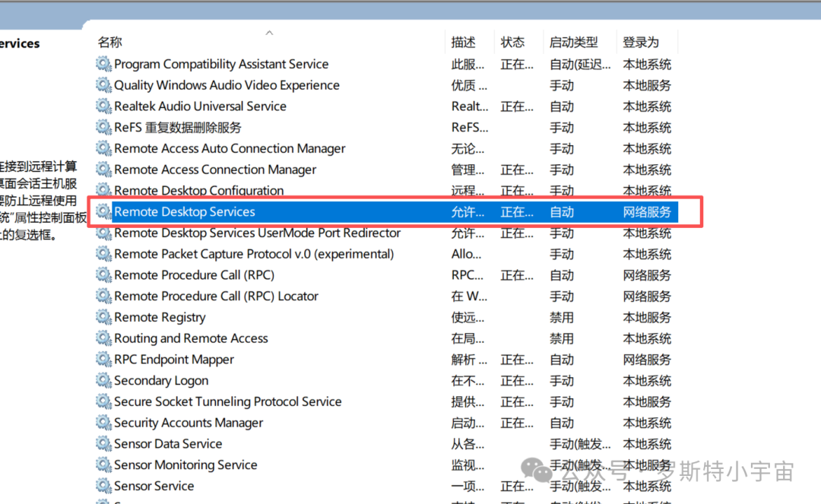Select Realtek Audio Universal Service entry
Image resolution: width=821 pixels, height=504 pixels.
point(200,106)
